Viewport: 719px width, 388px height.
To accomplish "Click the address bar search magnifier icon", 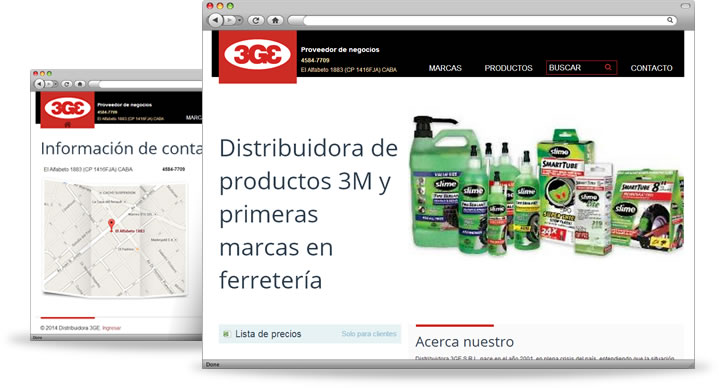I will [x=670, y=20].
